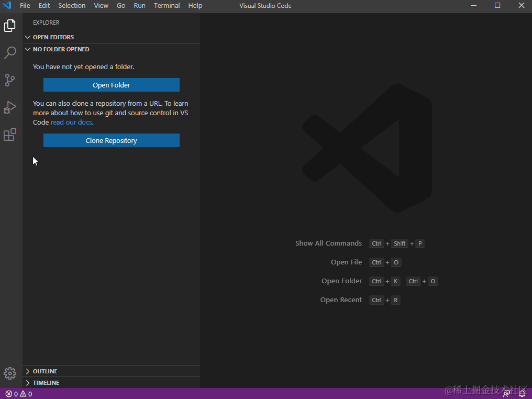Click the Open Folder button
Image resolution: width=532 pixels, height=399 pixels.
click(x=112, y=85)
